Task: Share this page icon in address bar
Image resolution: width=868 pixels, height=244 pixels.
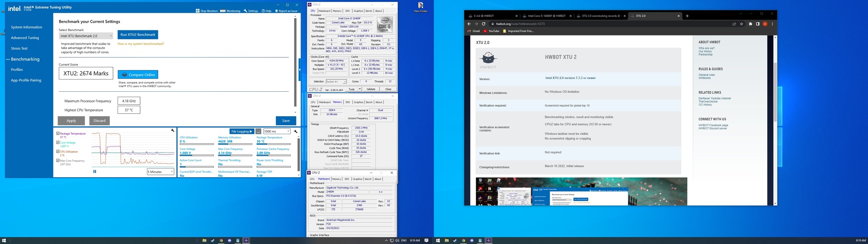Action: click(734, 24)
